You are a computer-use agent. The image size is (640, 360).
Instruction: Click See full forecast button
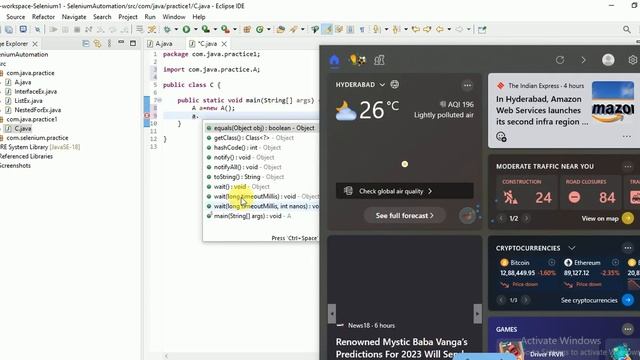coord(404,216)
